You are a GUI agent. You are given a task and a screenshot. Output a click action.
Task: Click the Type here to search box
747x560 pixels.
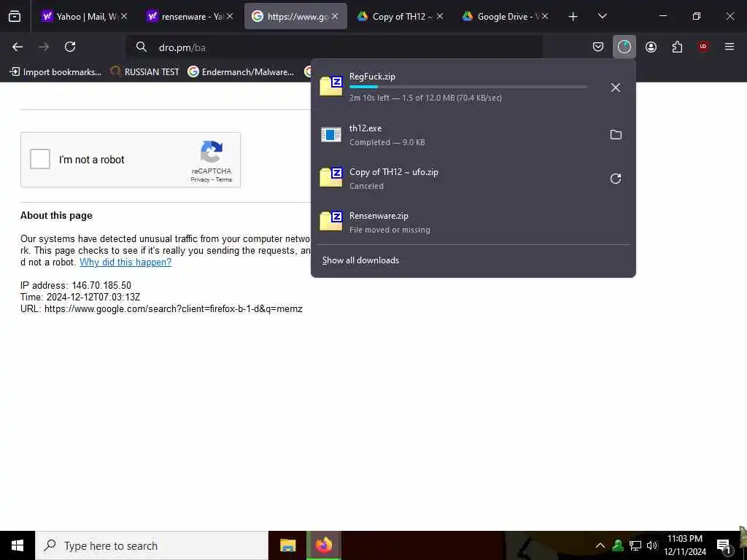(x=152, y=545)
